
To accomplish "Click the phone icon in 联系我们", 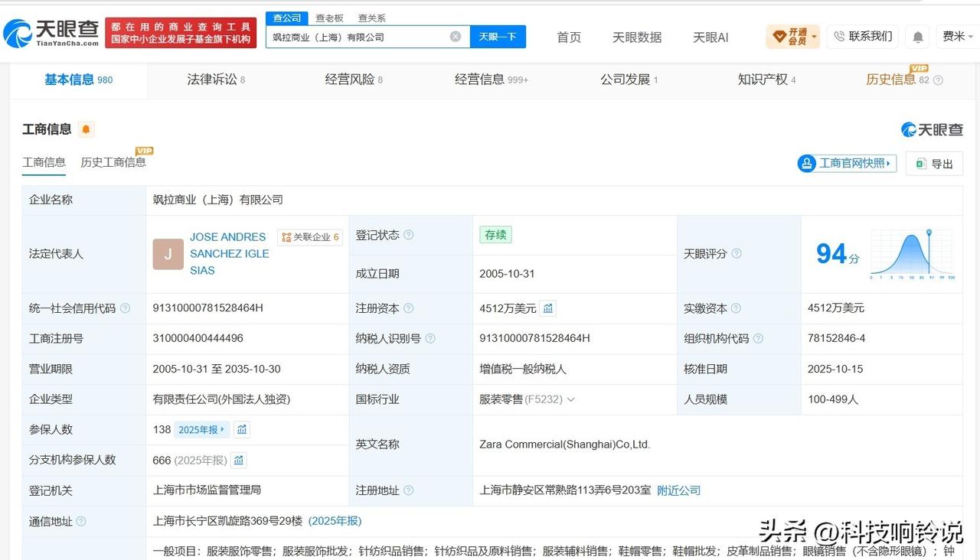I will (839, 36).
